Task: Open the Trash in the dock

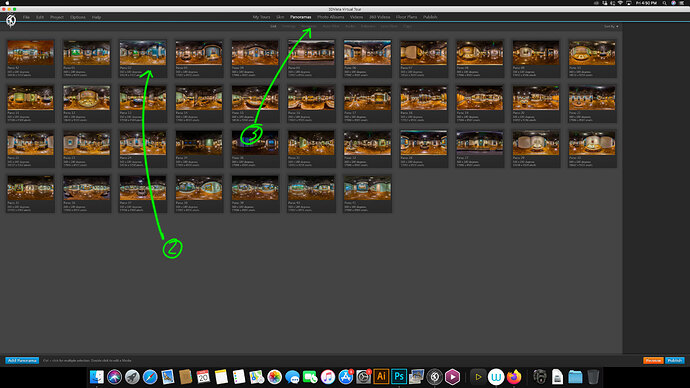Action: pos(593,377)
